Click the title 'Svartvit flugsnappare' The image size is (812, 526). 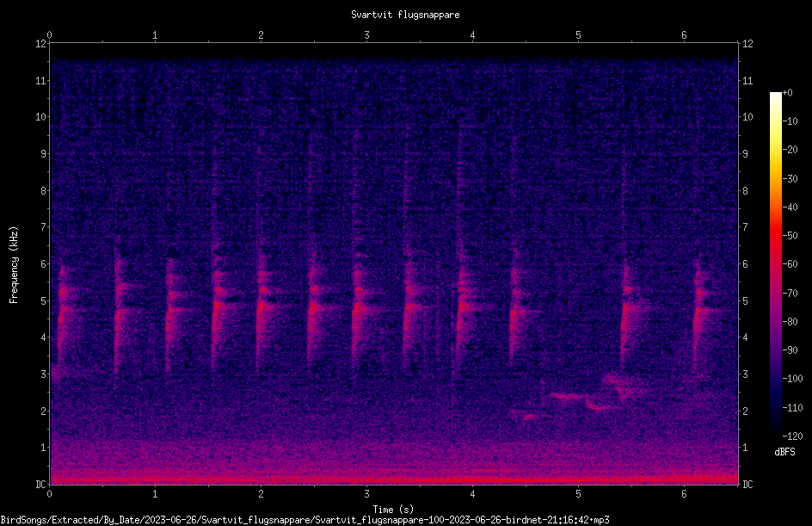point(405,15)
